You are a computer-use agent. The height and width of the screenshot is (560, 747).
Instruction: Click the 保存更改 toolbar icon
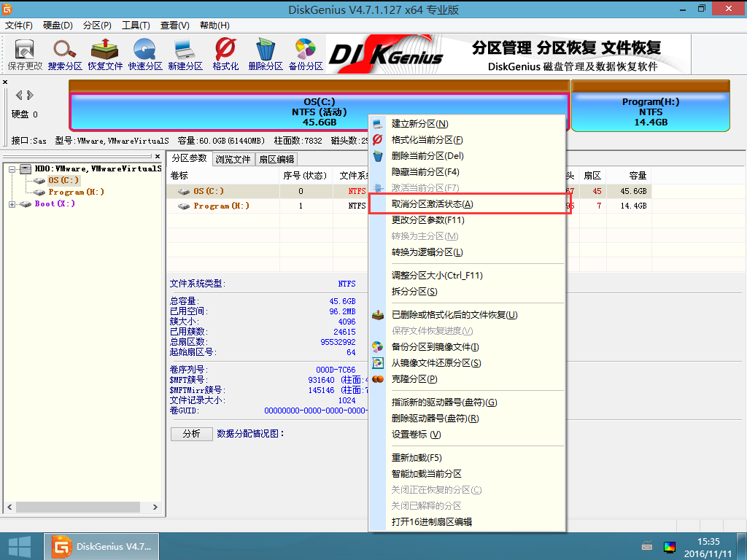[x=25, y=55]
